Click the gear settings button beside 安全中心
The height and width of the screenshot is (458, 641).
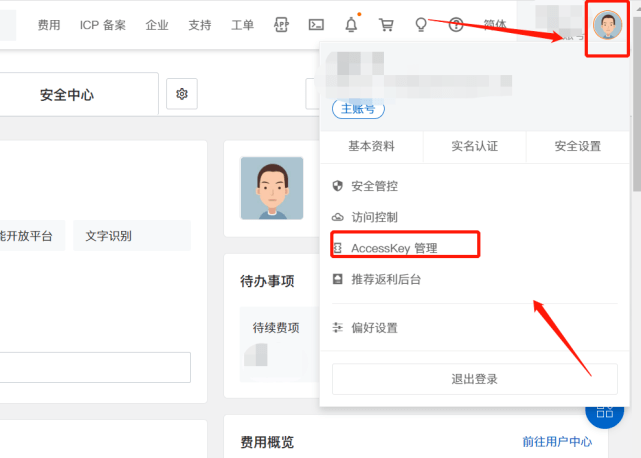click(x=182, y=94)
